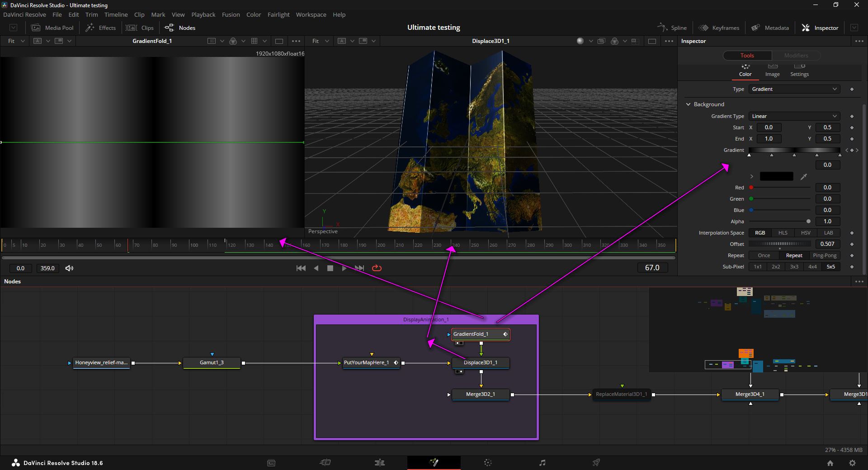The image size is (868, 470).
Task: Toggle loop playback
Action: tap(377, 268)
